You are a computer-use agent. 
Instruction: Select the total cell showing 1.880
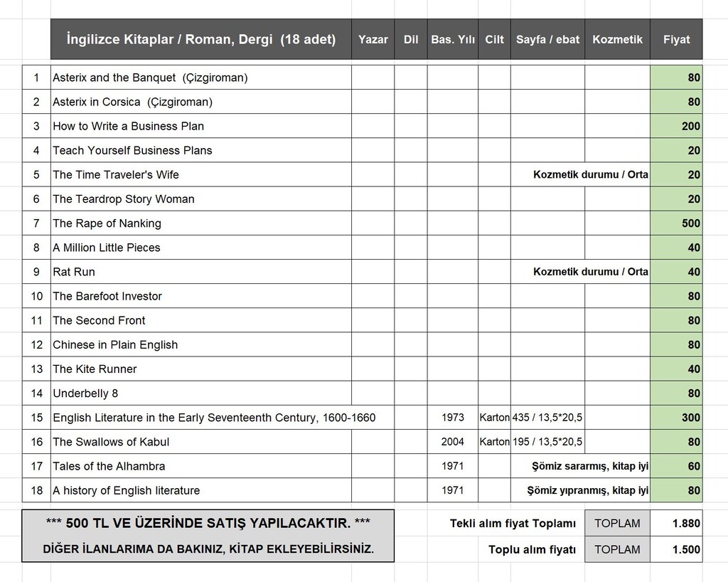[676, 523]
